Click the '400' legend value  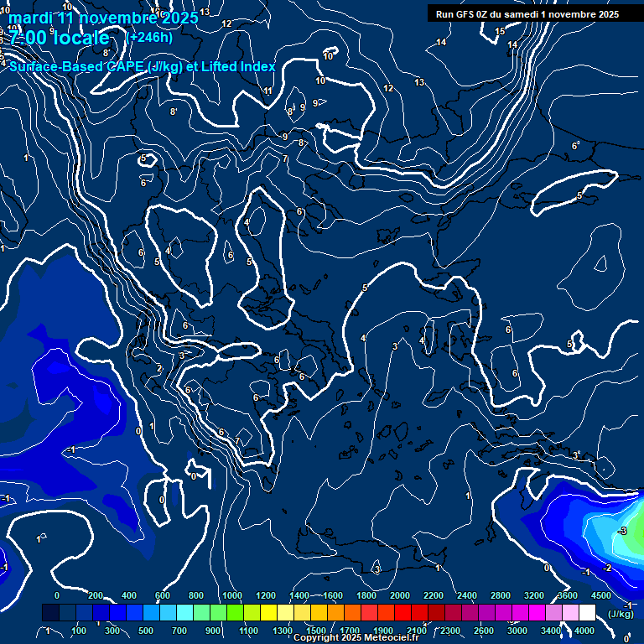pos(129,595)
